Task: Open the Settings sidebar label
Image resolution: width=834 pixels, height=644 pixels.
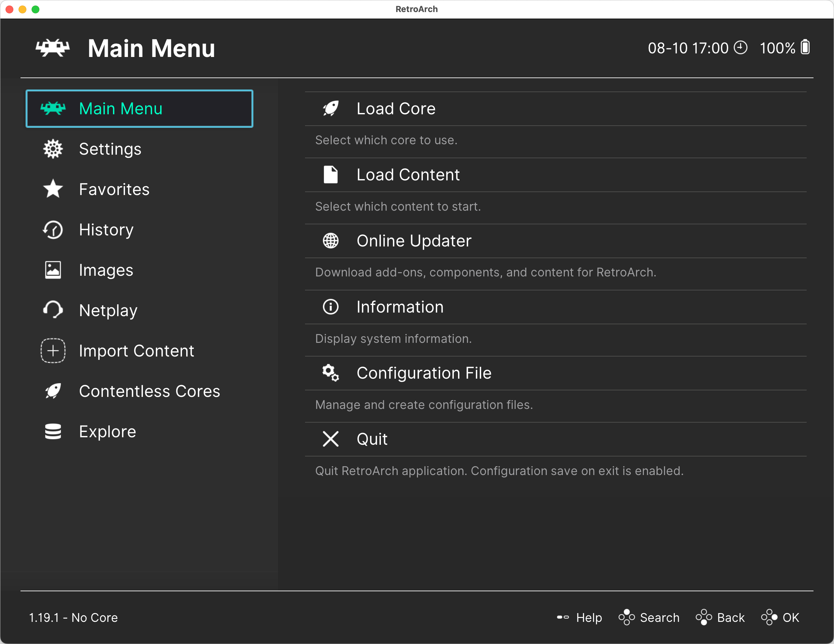Action: tap(110, 149)
